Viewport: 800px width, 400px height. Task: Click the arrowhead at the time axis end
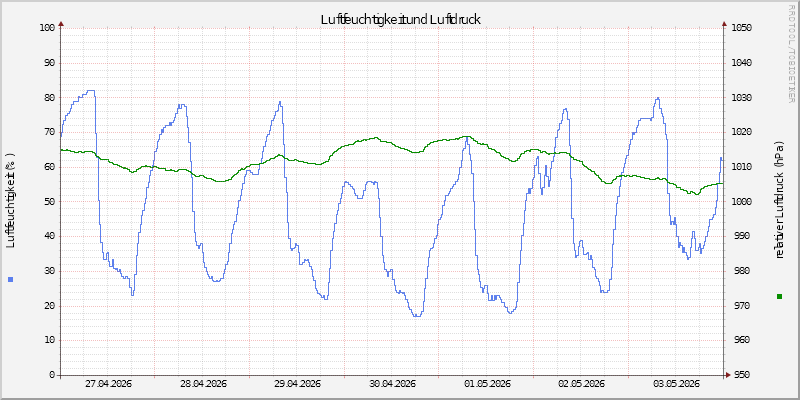[729, 375]
